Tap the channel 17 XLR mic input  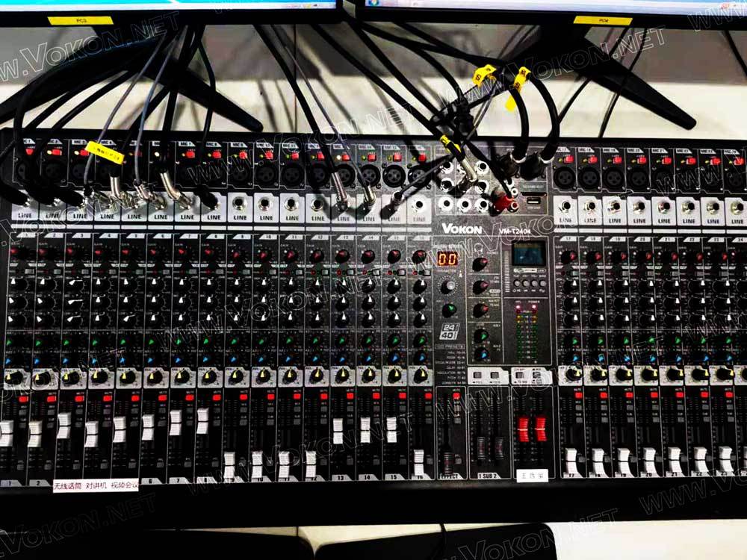point(565,178)
